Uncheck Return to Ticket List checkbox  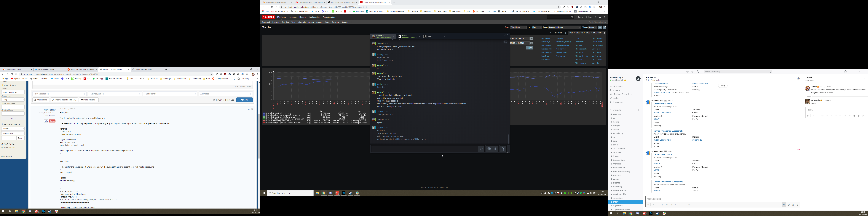point(214,100)
